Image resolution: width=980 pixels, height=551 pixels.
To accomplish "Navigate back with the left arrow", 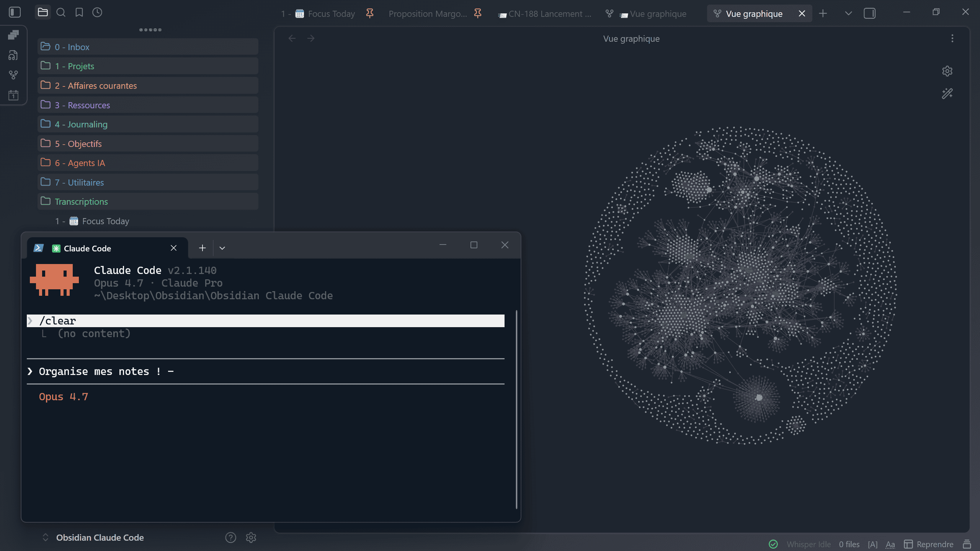I will coord(292,38).
